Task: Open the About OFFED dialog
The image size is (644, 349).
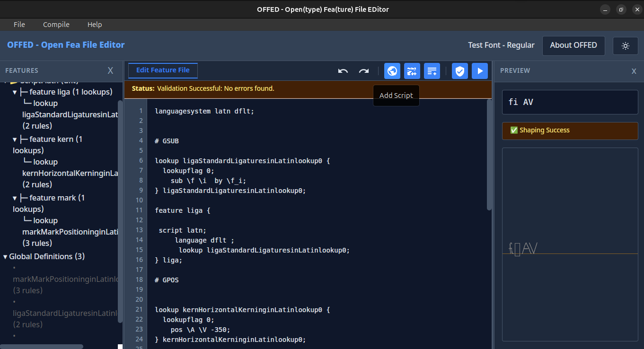Action: pyautogui.click(x=573, y=45)
